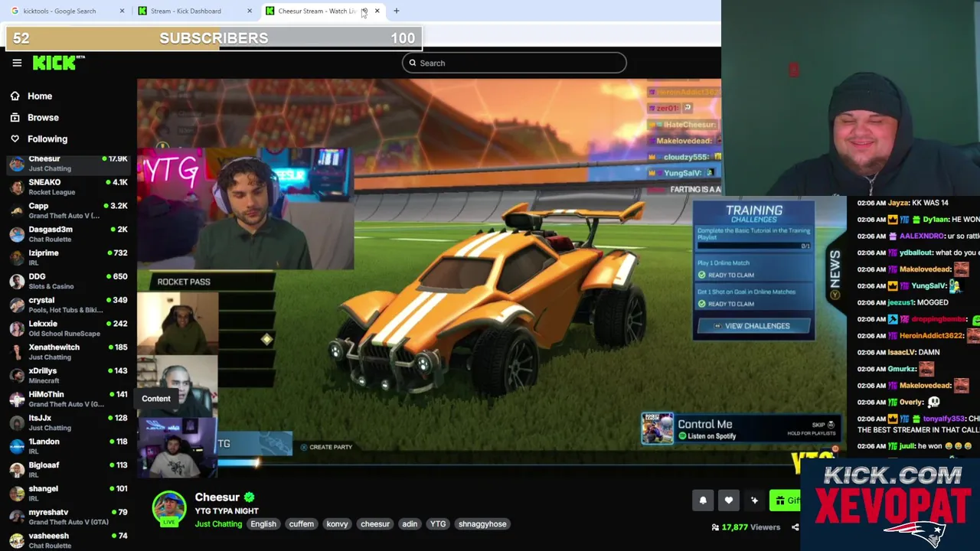Click the Kick logo

click(x=58, y=63)
